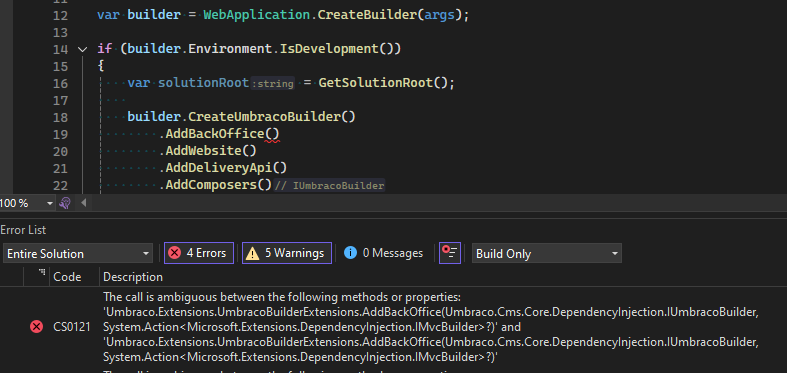The height and width of the screenshot is (373, 787).
Task: Click the :string inlay type hint
Action: 273,83
